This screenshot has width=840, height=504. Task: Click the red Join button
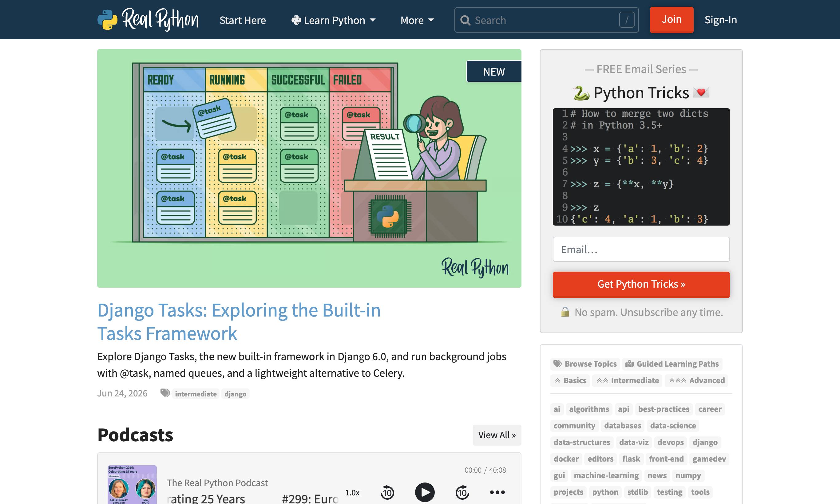[x=672, y=19]
